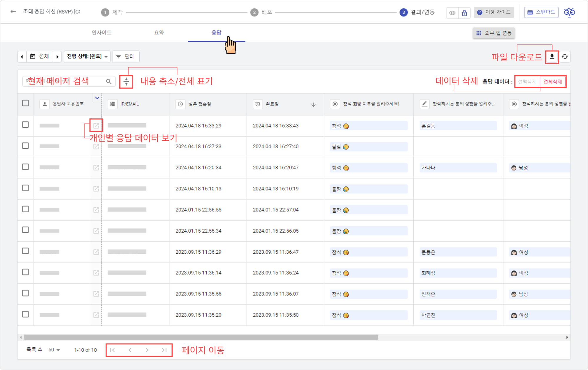Open response details for 2023.09.15 11:35:56 row
This screenshot has width=588, height=370.
click(x=96, y=294)
